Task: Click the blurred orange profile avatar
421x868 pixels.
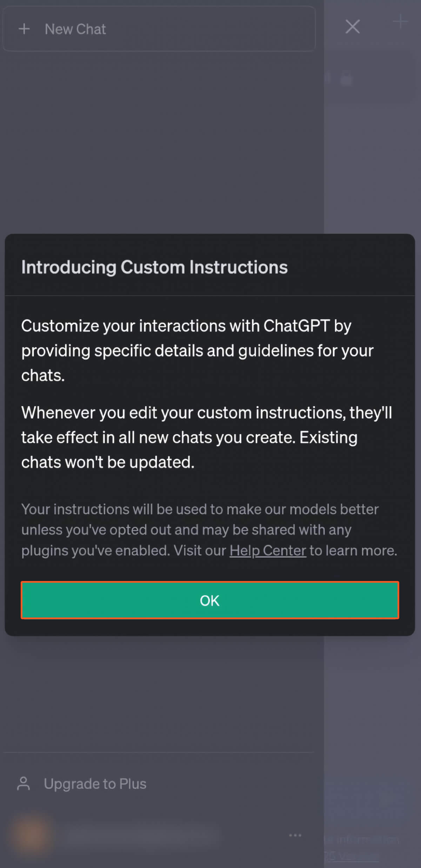Action: pos(31,836)
